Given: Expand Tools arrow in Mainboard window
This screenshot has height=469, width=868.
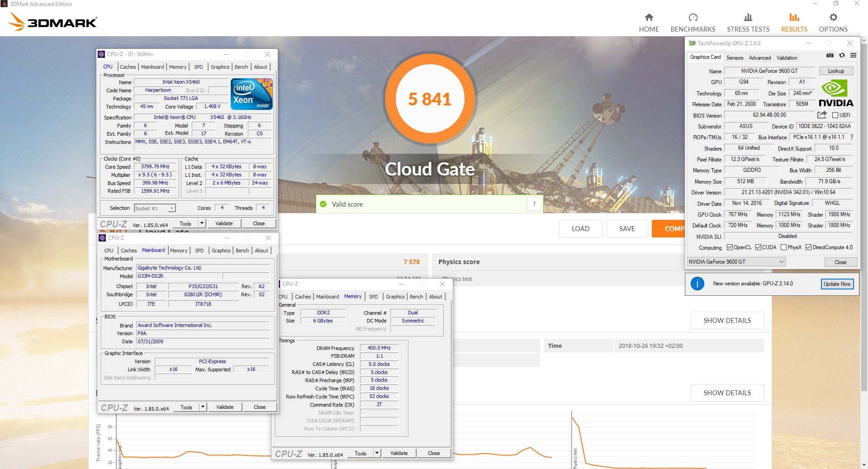Looking at the screenshot, I should (x=203, y=407).
